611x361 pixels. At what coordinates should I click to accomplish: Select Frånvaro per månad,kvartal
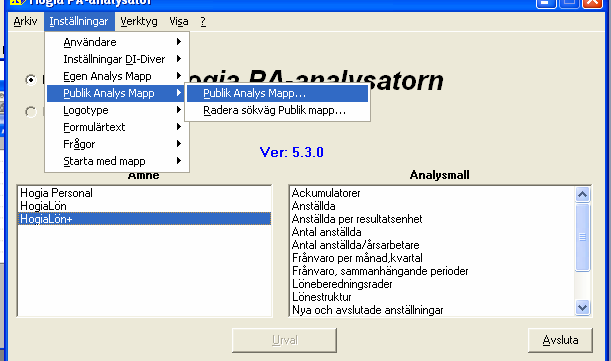(432, 258)
